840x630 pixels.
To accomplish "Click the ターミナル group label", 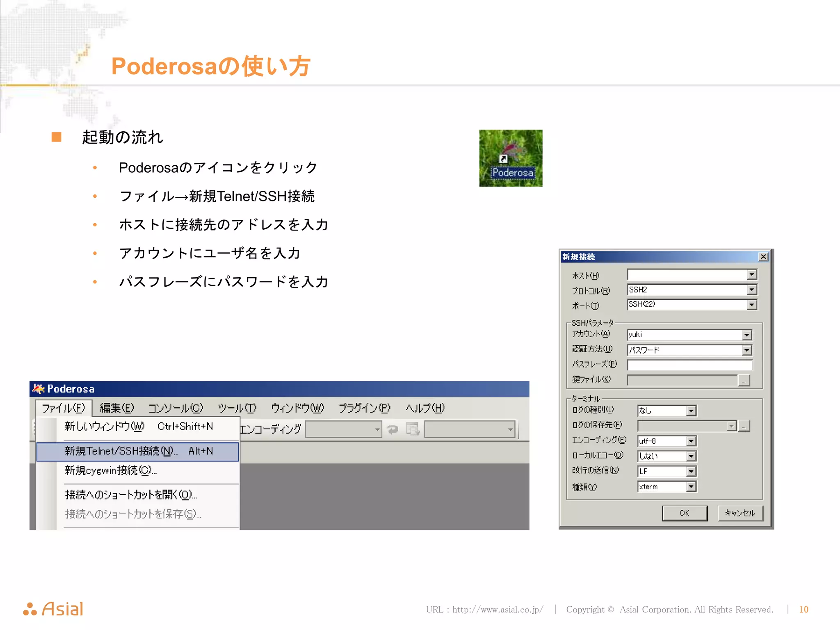I will click(586, 399).
